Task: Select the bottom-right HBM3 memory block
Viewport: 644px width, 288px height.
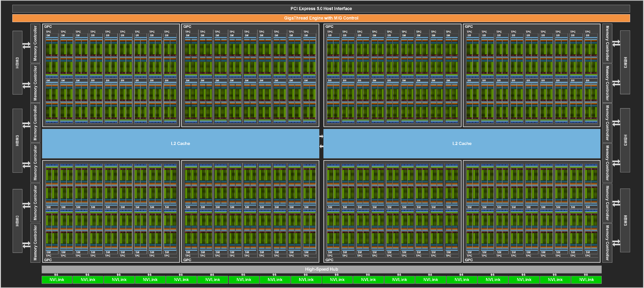Action: point(625,220)
